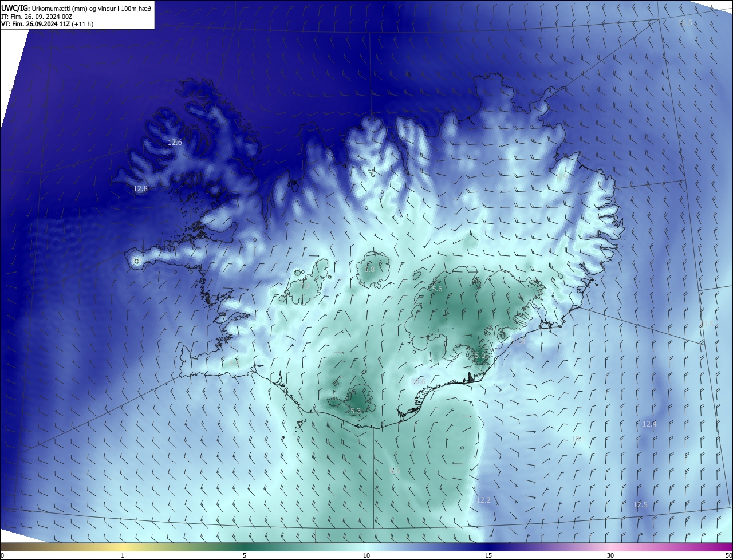Click the 5.0 value label
The height and width of the screenshot is (560, 733).
coord(480,356)
